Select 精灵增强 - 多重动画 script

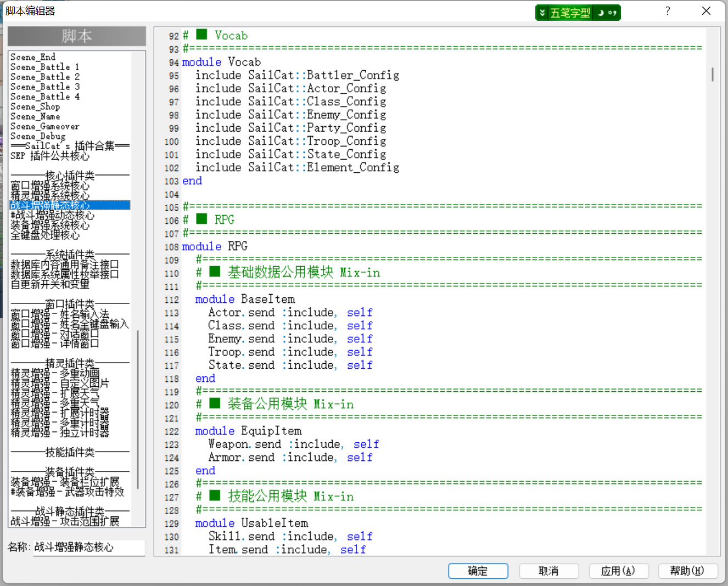coord(55,373)
